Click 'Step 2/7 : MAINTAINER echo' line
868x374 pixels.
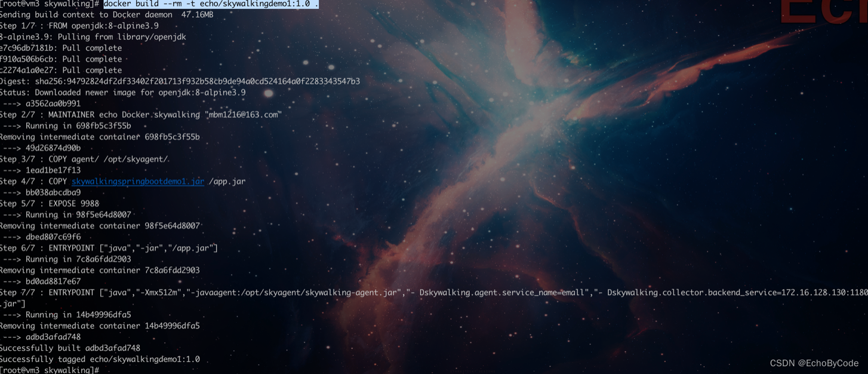point(141,115)
